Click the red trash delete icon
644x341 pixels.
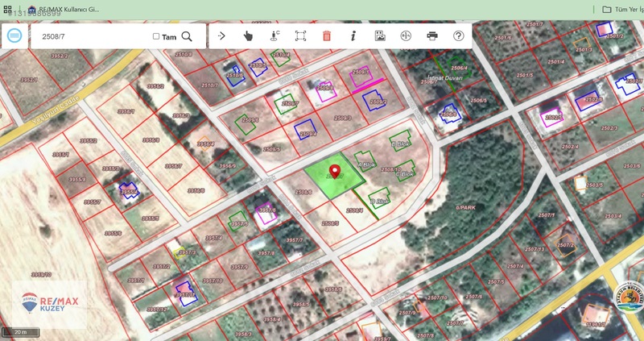click(327, 35)
